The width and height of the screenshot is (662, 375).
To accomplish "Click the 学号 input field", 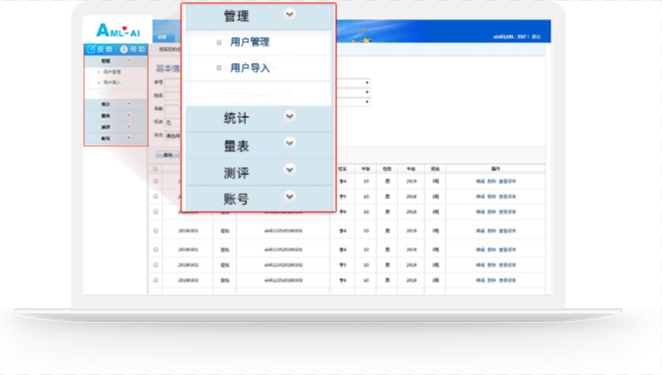I will tap(172, 83).
